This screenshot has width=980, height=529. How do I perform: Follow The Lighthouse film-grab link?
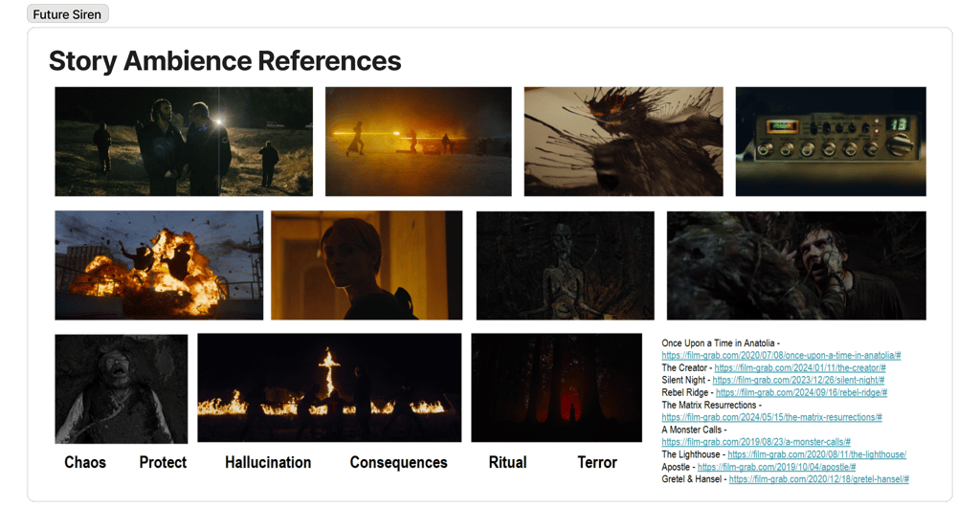pos(817,454)
